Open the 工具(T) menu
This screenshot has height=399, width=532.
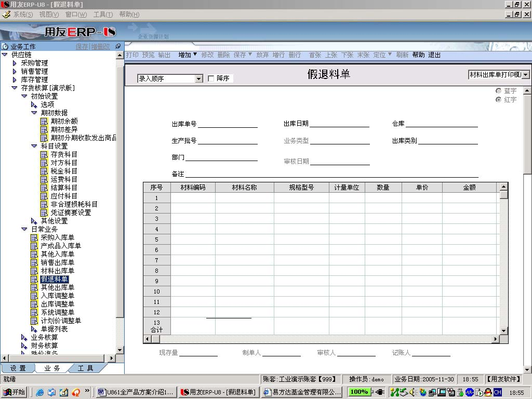pyautogui.click(x=103, y=15)
